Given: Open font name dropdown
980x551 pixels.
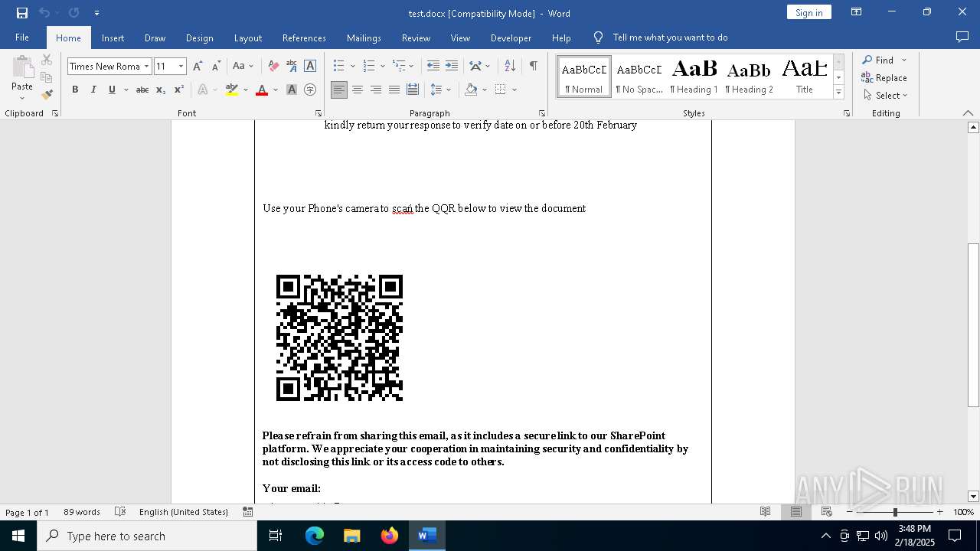Looking at the screenshot, I should click(x=146, y=67).
